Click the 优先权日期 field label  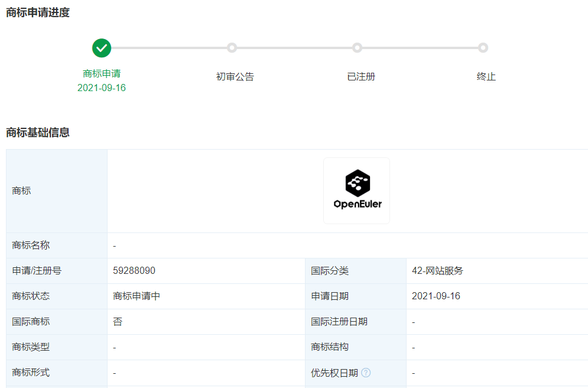(x=334, y=373)
